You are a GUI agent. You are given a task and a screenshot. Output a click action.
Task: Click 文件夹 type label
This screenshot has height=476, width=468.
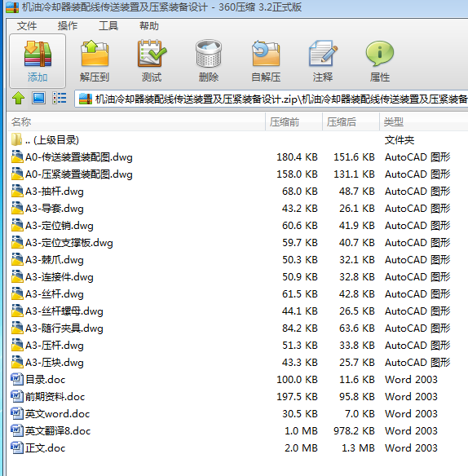click(x=399, y=140)
